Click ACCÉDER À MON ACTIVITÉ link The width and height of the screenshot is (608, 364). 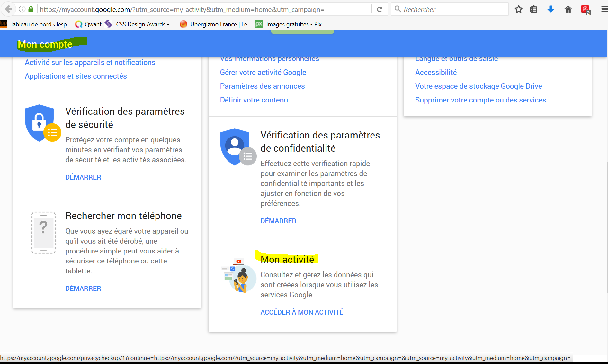pos(301,312)
